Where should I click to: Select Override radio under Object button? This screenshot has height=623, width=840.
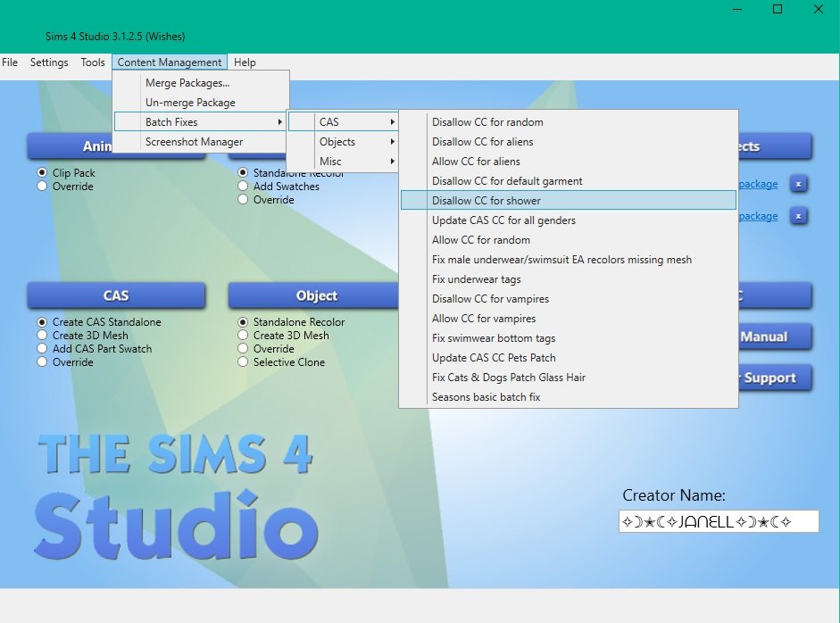243,349
